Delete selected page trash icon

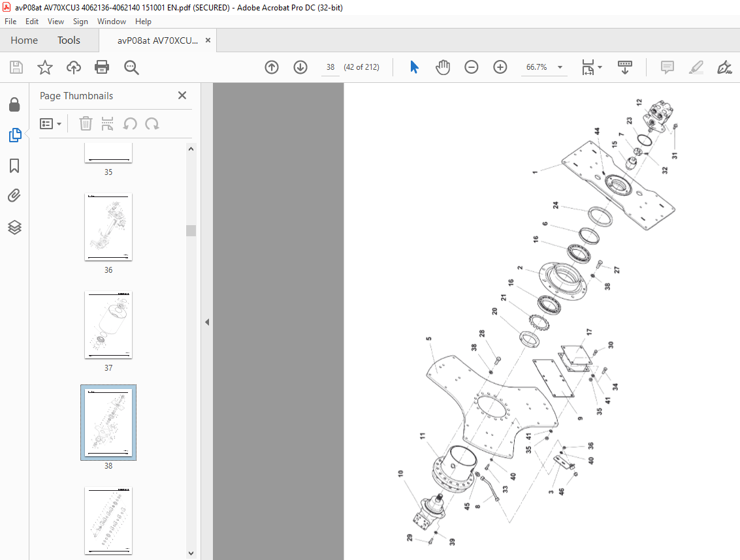pyautogui.click(x=86, y=123)
